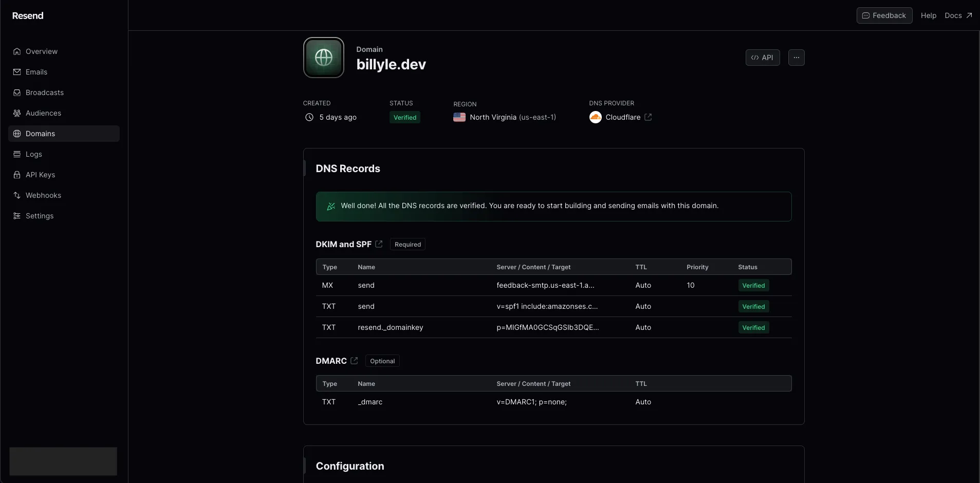980x483 pixels.
Task: Click the p=MIGfMA0GCSqGSIb3DQE... value
Action: (x=548, y=327)
